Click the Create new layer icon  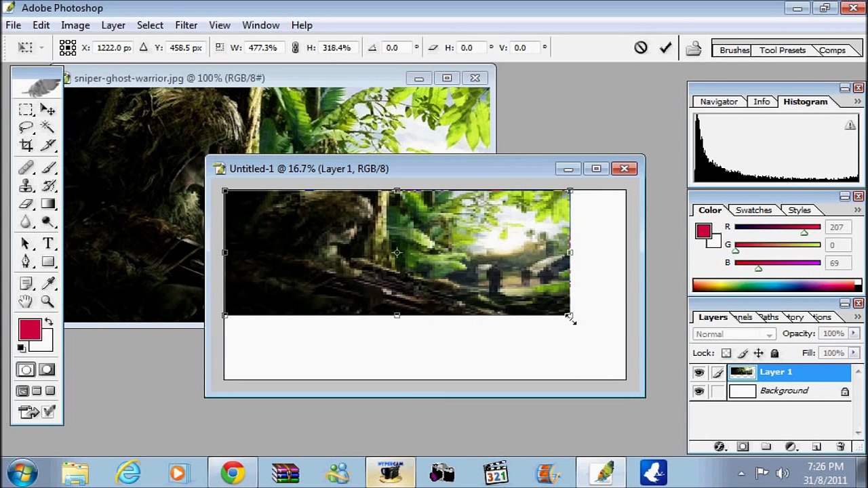[816, 447]
